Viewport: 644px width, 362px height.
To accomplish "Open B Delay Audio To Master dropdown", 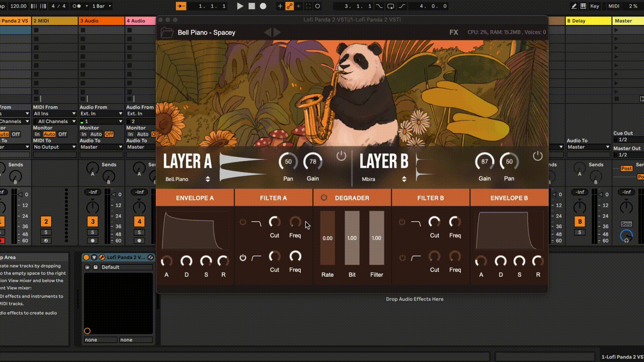I will tap(588, 147).
